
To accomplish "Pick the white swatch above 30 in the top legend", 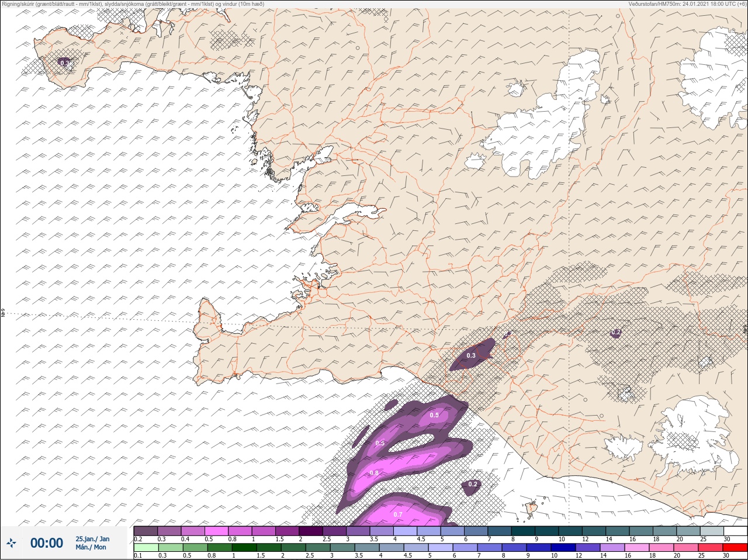I will click(x=735, y=531).
